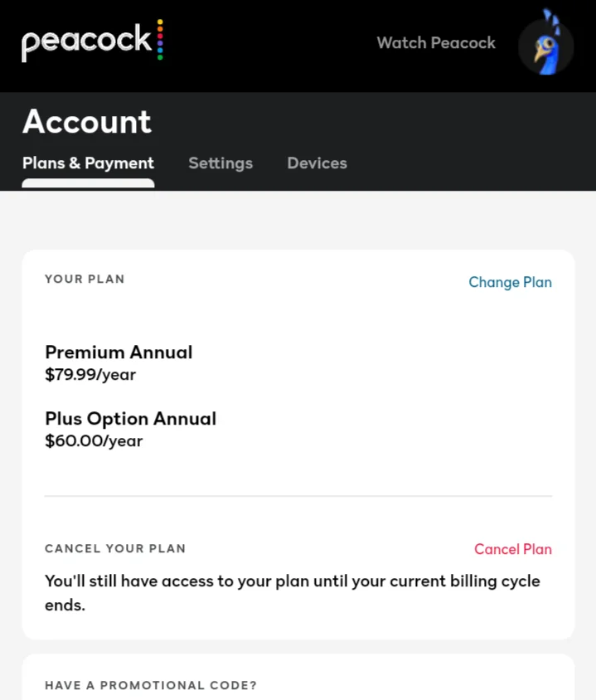The width and height of the screenshot is (596, 700).
Task: Click the $79.99/year price text
Action: [x=90, y=374]
